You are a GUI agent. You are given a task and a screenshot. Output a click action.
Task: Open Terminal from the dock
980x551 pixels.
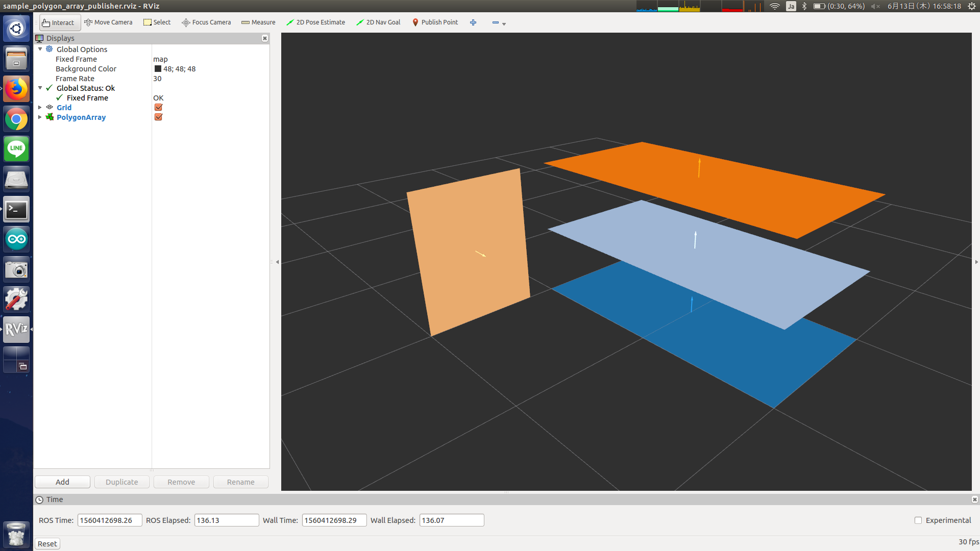[16, 210]
